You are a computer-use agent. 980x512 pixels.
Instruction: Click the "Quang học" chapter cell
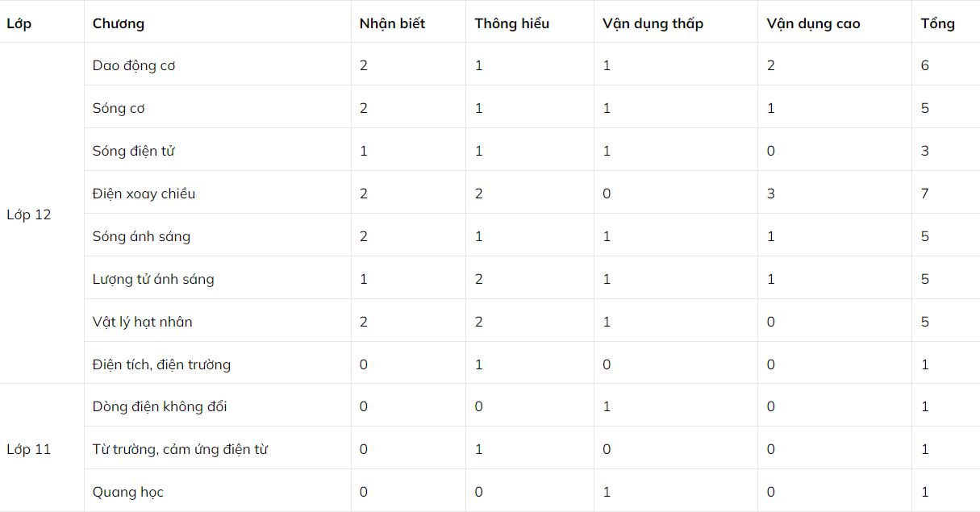click(127, 492)
